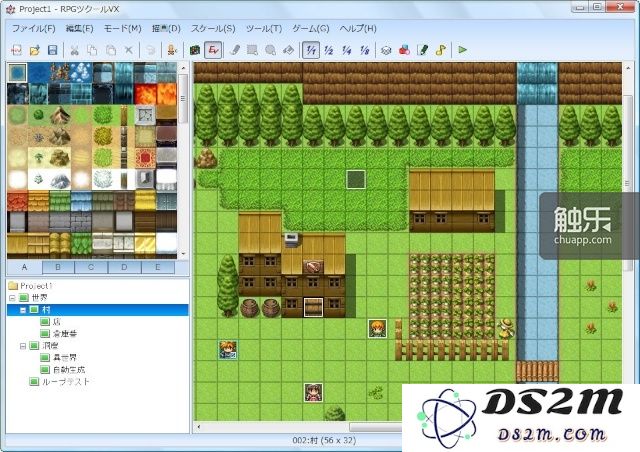Open the 編集(E) menu
This screenshot has width=640, height=452.
click(x=79, y=29)
